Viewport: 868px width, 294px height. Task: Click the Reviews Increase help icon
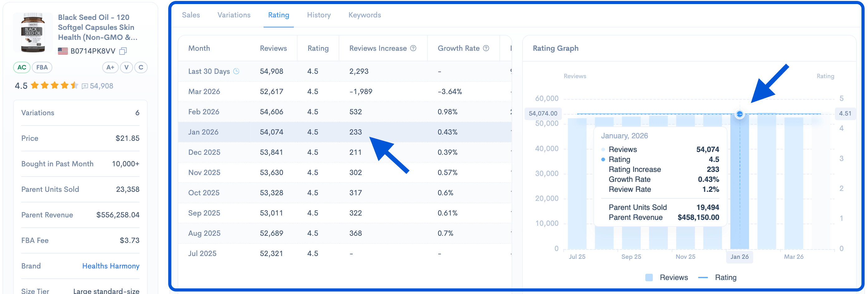point(413,48)
